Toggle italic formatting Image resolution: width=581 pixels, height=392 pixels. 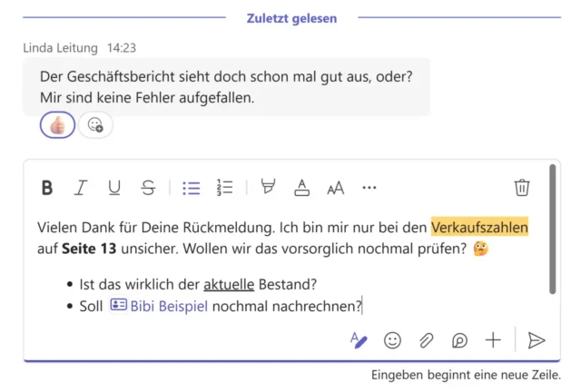coord(81,188)
